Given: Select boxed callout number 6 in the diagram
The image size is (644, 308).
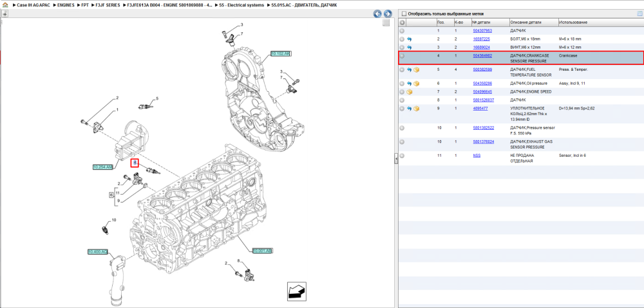Looking at the screenshot, I should pyautogui.click(x=111, y=195).
